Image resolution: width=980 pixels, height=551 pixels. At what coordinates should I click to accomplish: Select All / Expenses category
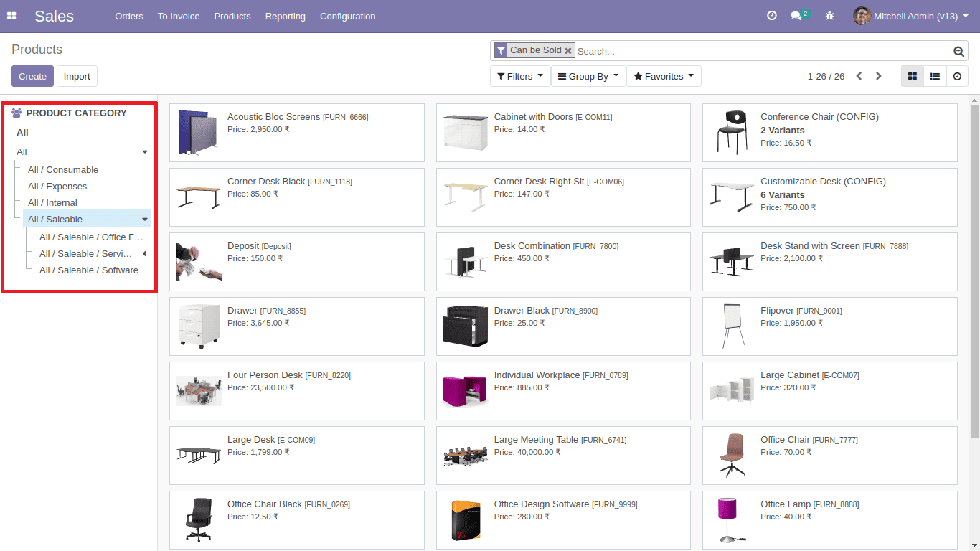point(57,187)
